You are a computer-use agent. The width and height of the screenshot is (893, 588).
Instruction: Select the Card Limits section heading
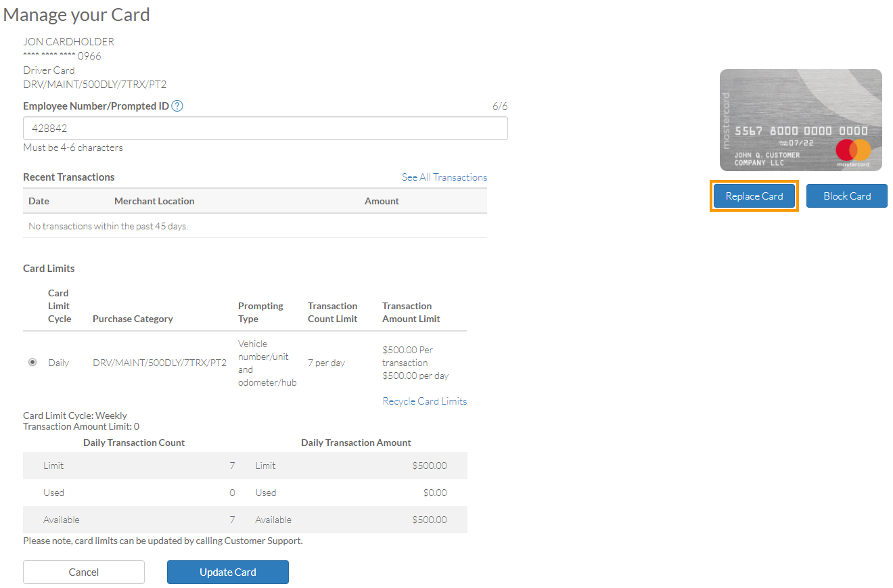[49, 268]
